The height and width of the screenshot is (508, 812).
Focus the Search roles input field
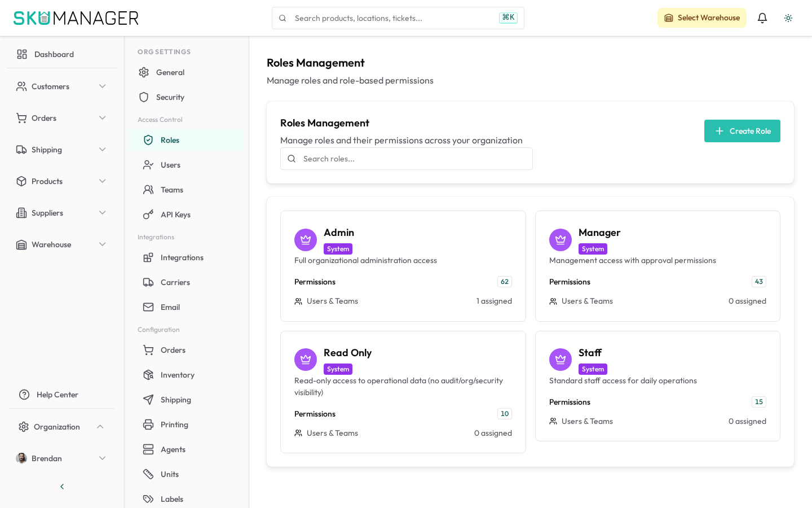pyautogui.click(x=407, y=159)
